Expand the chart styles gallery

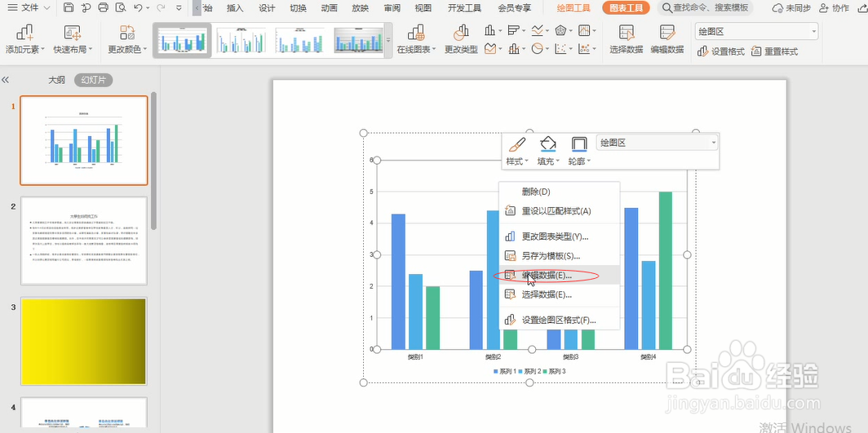tap(388, 40)
